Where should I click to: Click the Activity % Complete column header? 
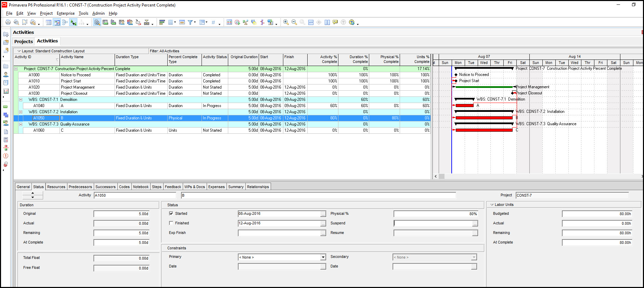pos(323,60)
